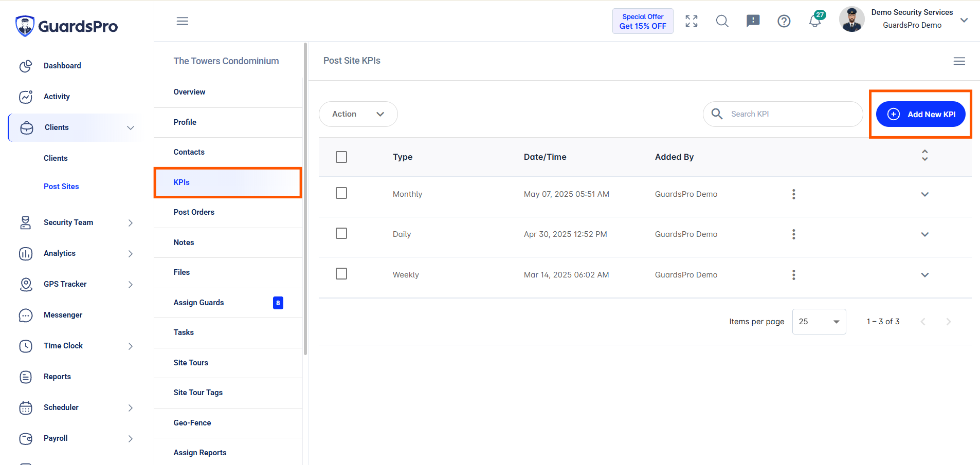Open the Notes section

tap(228, 243)
